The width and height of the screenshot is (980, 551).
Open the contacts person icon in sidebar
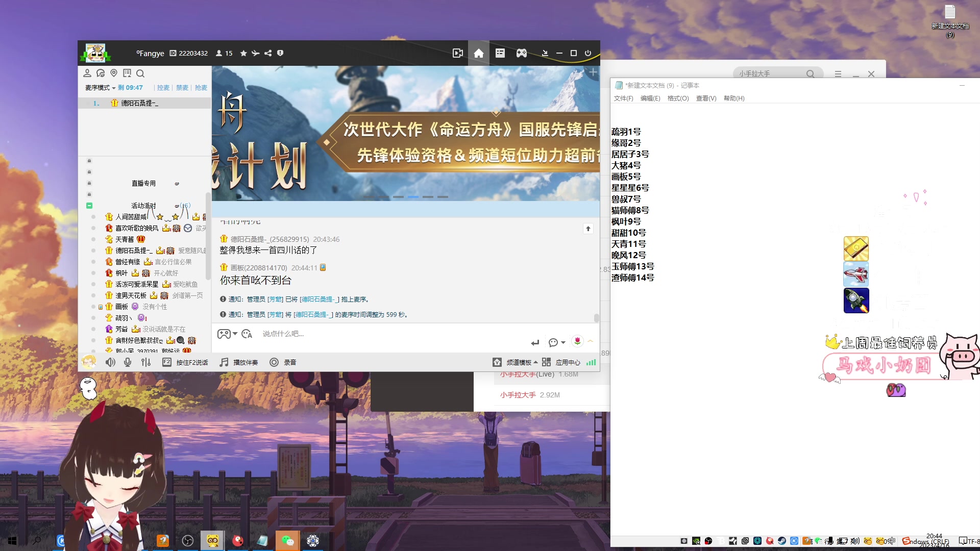point(87,73)
